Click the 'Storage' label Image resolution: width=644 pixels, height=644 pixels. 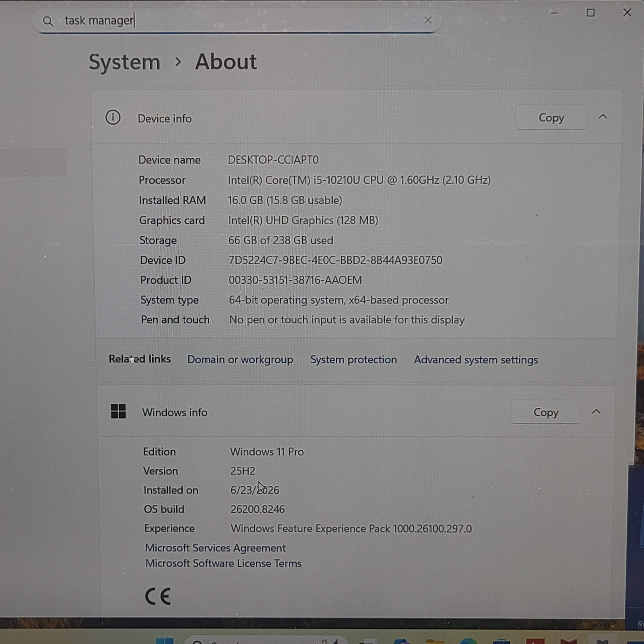[158, 240]
